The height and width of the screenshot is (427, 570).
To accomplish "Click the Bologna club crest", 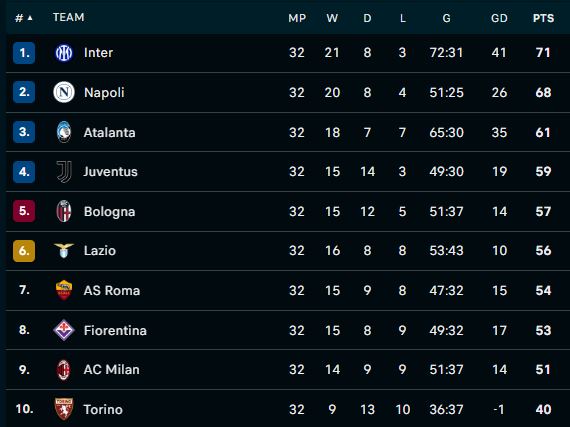I will click(64, 211).
